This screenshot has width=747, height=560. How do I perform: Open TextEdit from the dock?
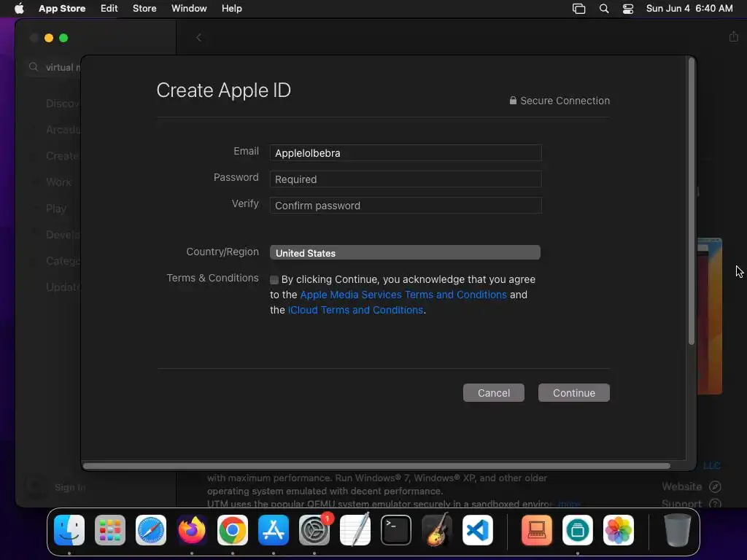coord(355,530)
